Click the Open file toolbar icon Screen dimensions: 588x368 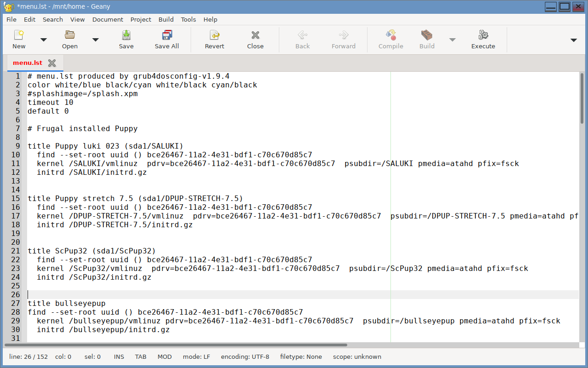(70, 35)
